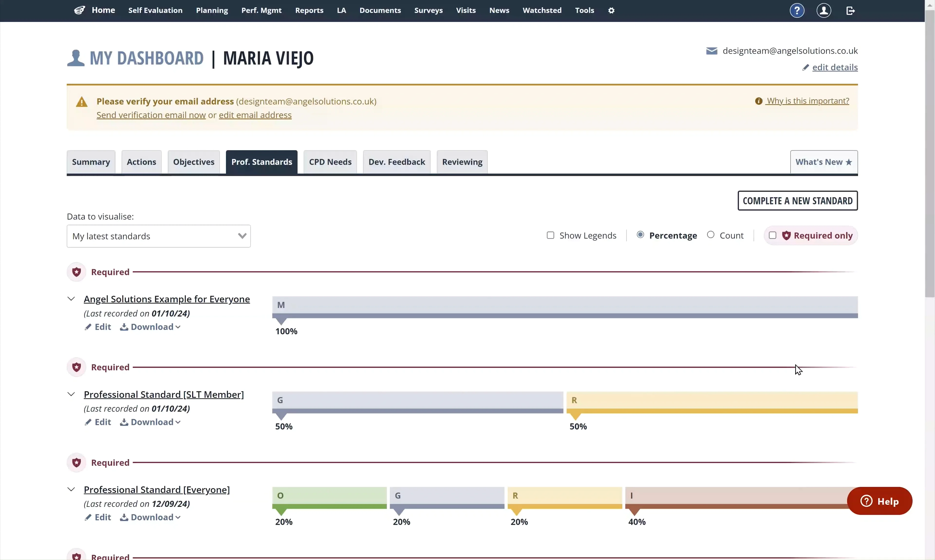This screenshot has width=935, height=560.
Task: Click Complete a New Standard button
Action: 797,201
